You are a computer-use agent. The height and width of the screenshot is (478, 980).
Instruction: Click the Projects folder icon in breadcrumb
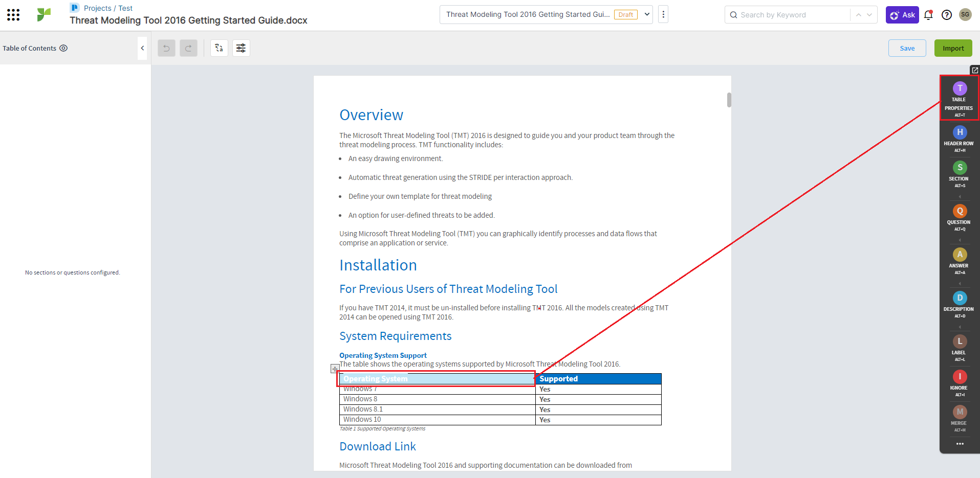(75, 8)
